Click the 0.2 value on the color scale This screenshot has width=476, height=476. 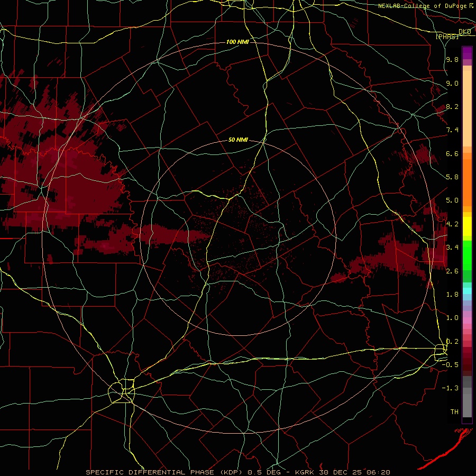pyautogui.click(x=452, y=342)
